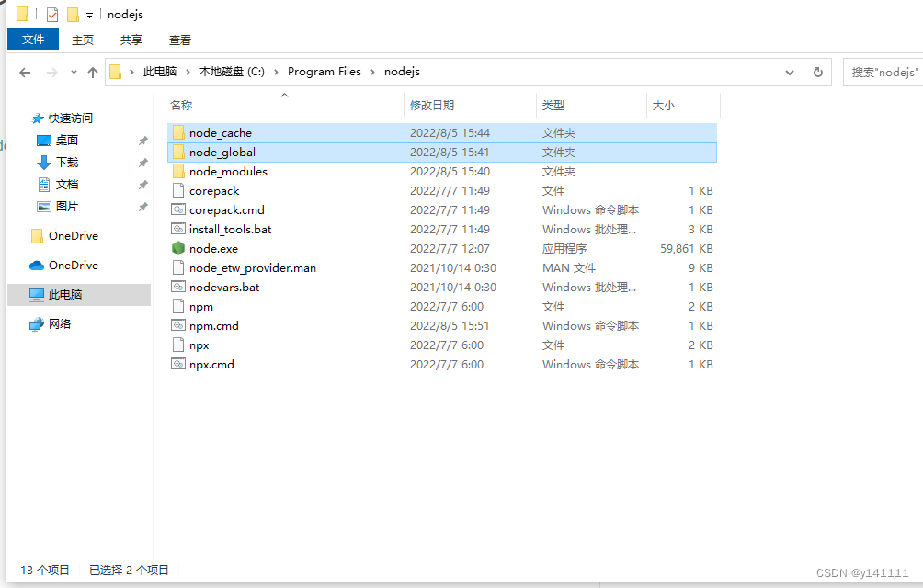This screenshot has height=588, width=923.
Task: Click nodejs in the address path
Action: pos(402,72)
